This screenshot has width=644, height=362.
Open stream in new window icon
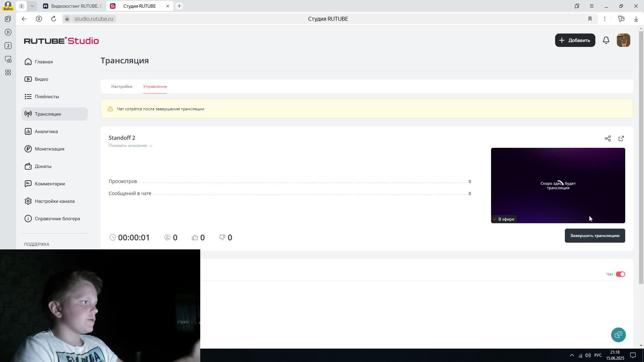click(621, 138)
